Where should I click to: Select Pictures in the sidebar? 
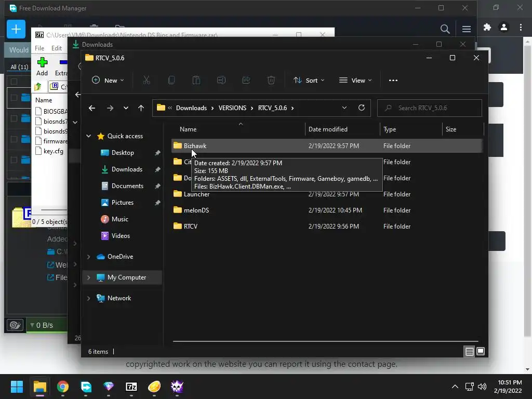(x=123, y=203)
